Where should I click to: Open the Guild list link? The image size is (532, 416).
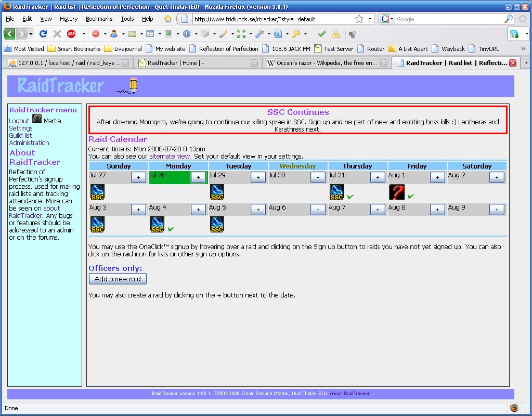pyautogui.click(x=20, y=136)
